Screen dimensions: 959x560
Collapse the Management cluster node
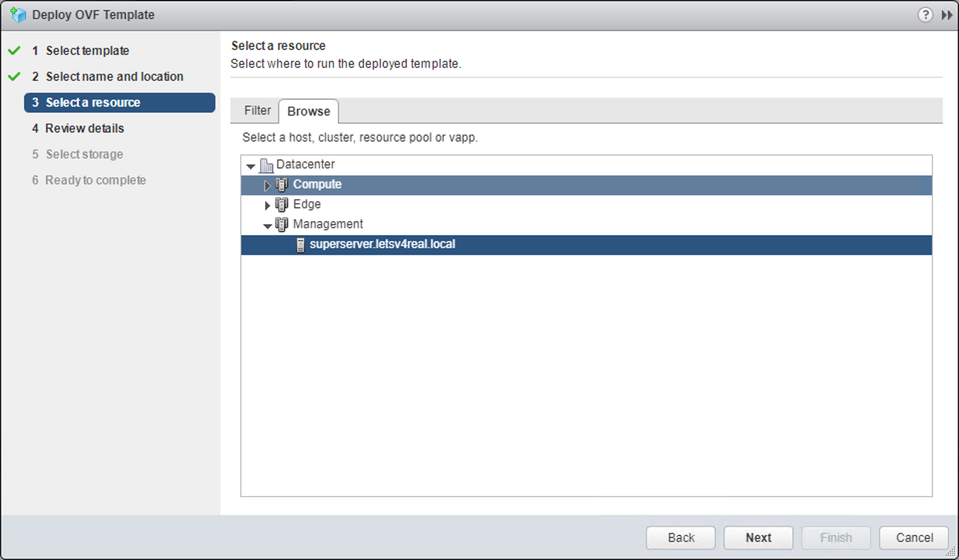[x=267, y=226]
